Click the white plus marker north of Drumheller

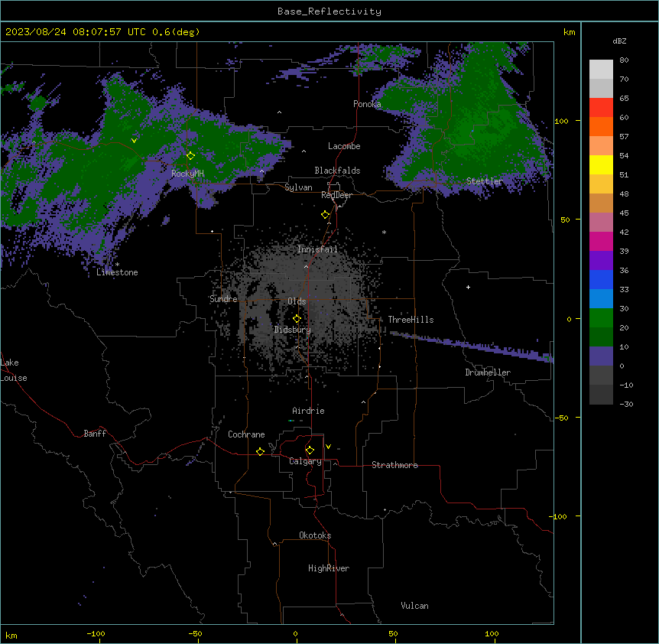pyautogui.click(x=468, y=287)
